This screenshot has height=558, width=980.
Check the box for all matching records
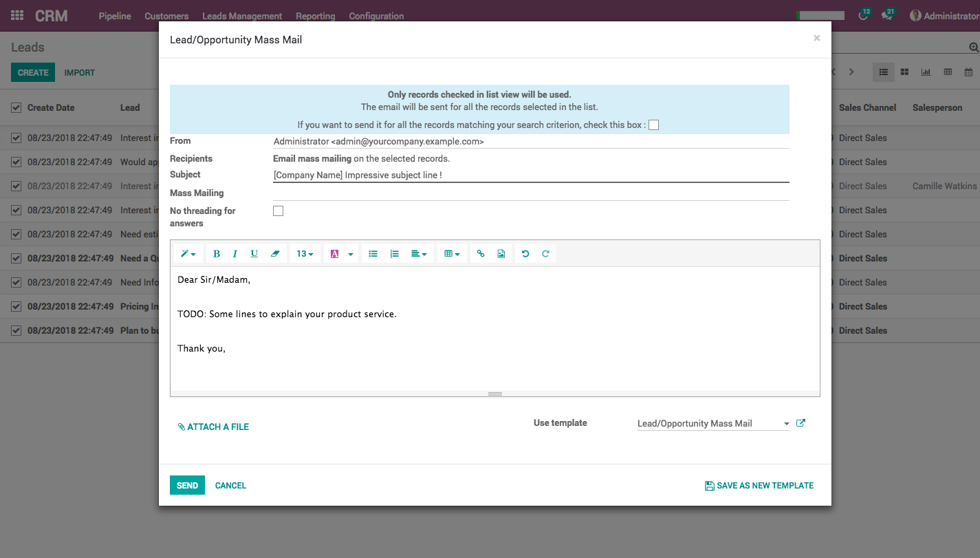(x=654, y=125)
